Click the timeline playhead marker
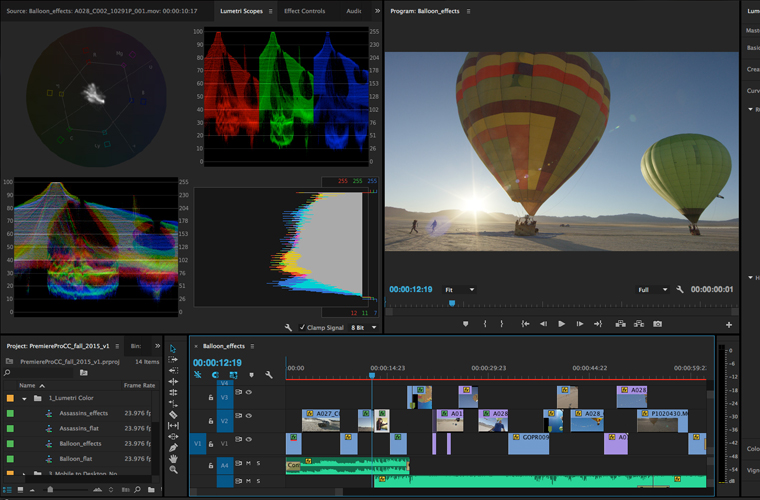 click(x=372, y=375)
